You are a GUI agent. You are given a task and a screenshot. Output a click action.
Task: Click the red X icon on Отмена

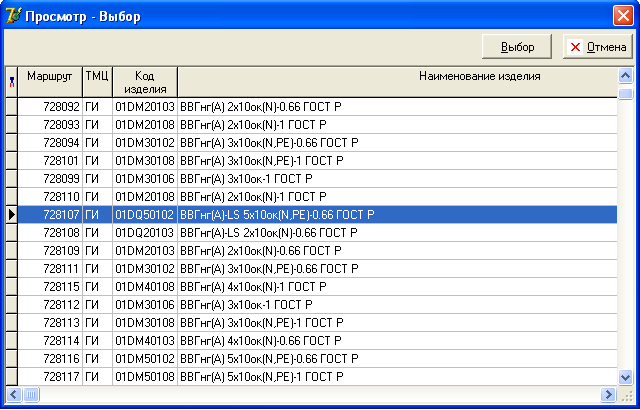click(x=575, y=47)
